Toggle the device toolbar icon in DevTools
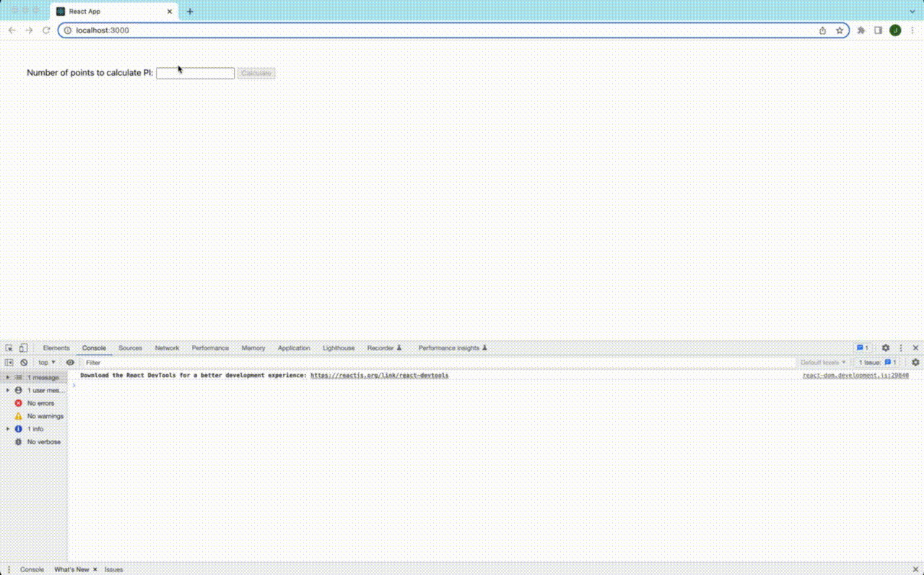Screen dimensions: 924x575 [x=23, y=348]
